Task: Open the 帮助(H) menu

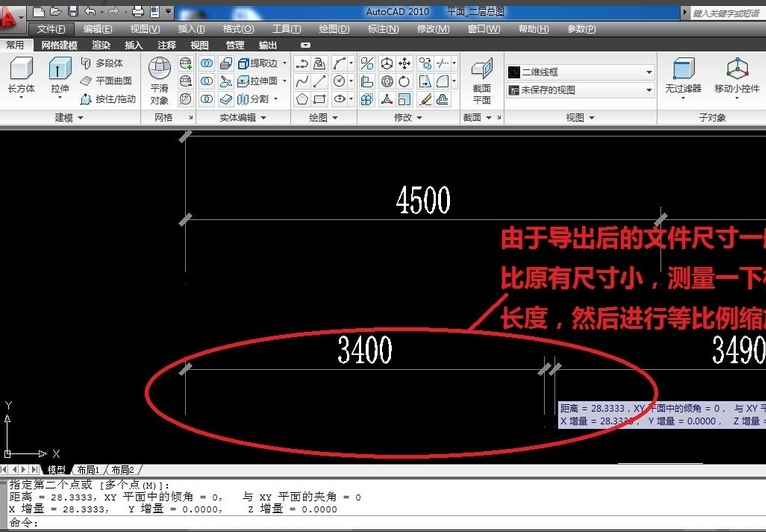Action: point(533,29)
